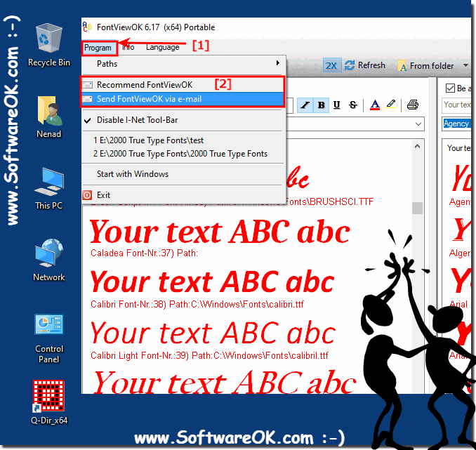Click the right panel Your text field
The height and width of the screenshot is (450, 476).
(456, 105)
